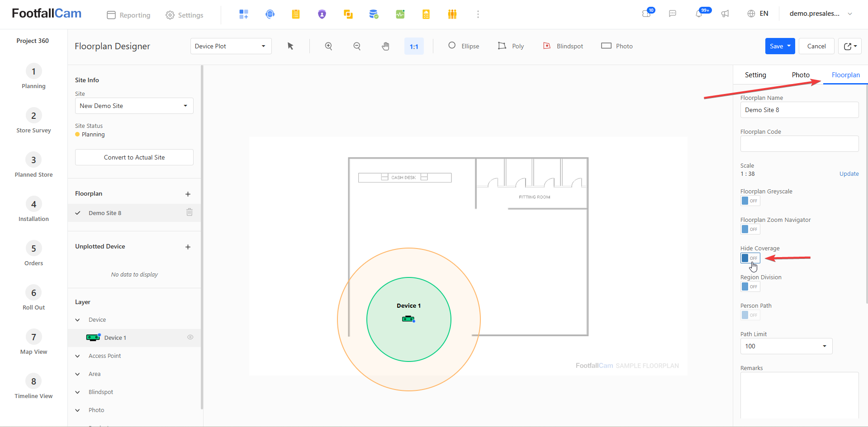Viewport: 868px width, 427px height.
Task: Zoom out of the floorplan
Action: tap(357, 46)
